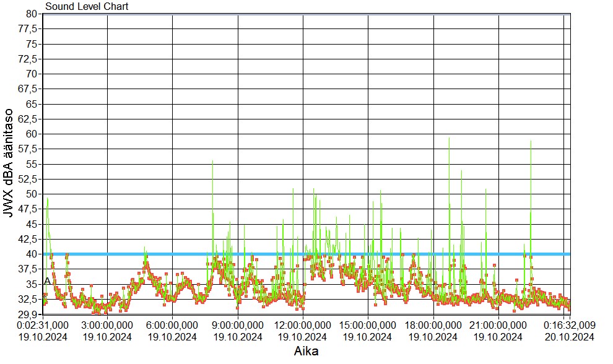Select the '29,9' y-axis tick label
This screenshot has width=613, height=364.
(28, 314)
